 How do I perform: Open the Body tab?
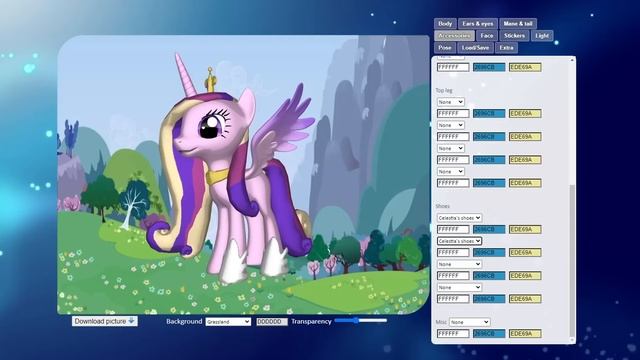pos(445,24)
